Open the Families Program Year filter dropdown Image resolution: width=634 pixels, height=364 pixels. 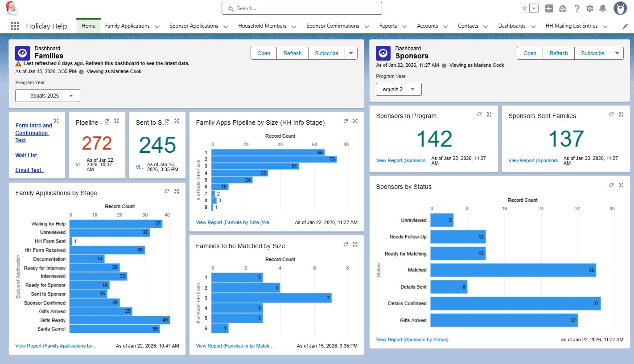pyautogui.click(x=48, y=96)
